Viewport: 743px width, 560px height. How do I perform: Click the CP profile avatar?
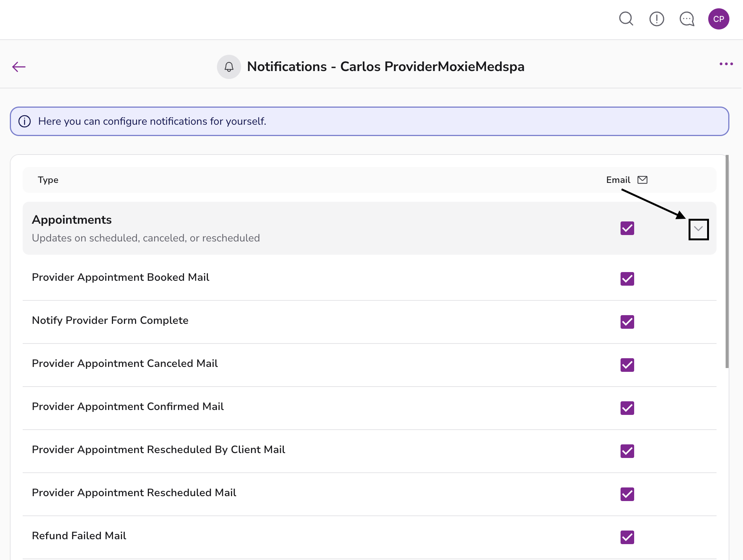pos(718,19)
